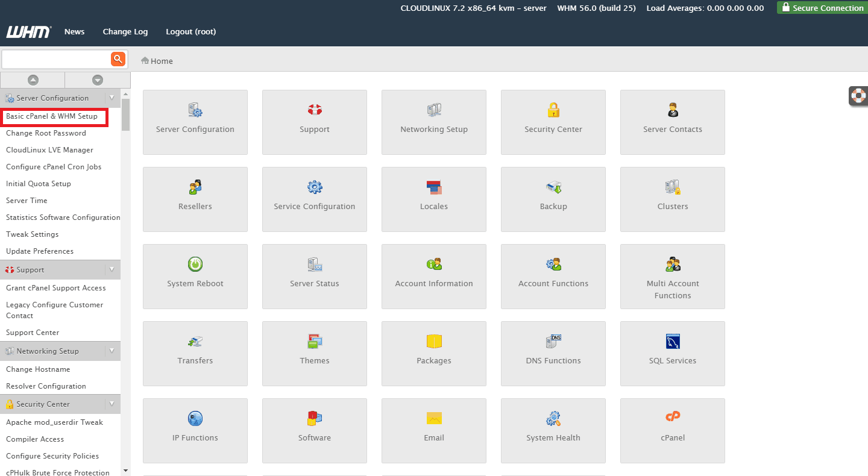Open the System Health tile

tap(553, 431)
